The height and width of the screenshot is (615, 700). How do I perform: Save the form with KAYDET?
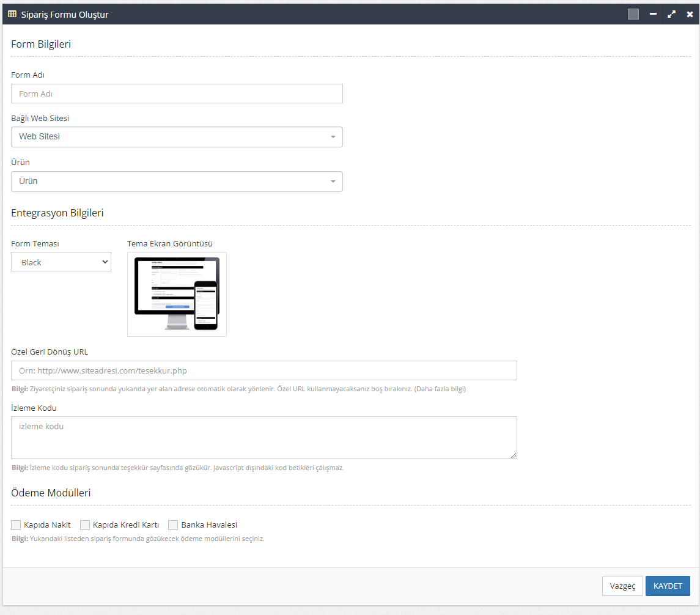(x=668, y=586)
